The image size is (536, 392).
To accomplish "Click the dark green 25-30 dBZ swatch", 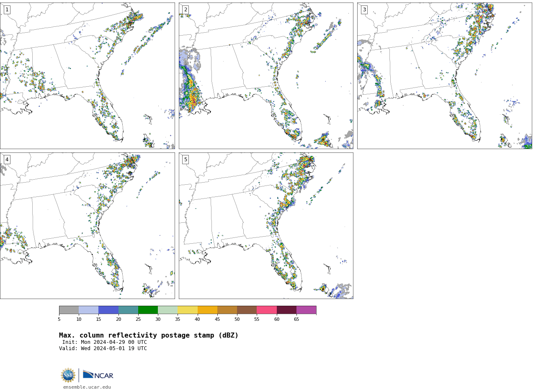I will [x=148, y=310].
